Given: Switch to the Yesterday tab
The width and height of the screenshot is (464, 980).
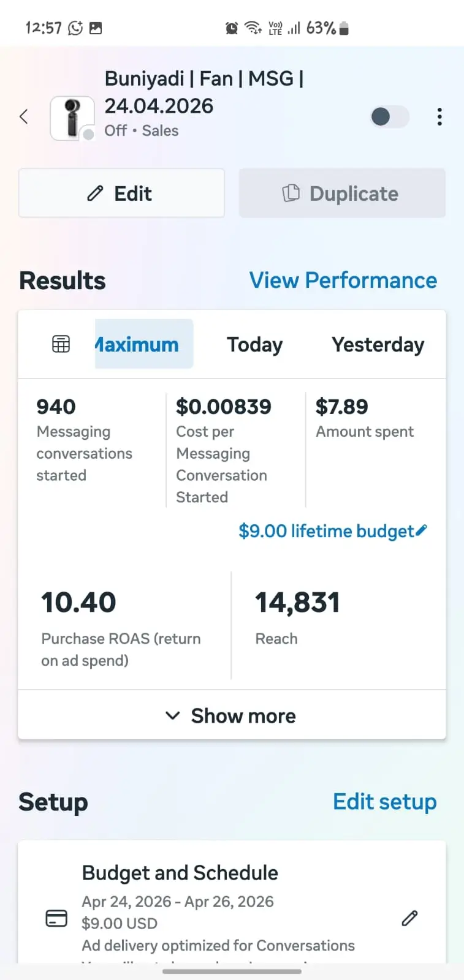Looking at the screenshot, I should coord(378,344).
